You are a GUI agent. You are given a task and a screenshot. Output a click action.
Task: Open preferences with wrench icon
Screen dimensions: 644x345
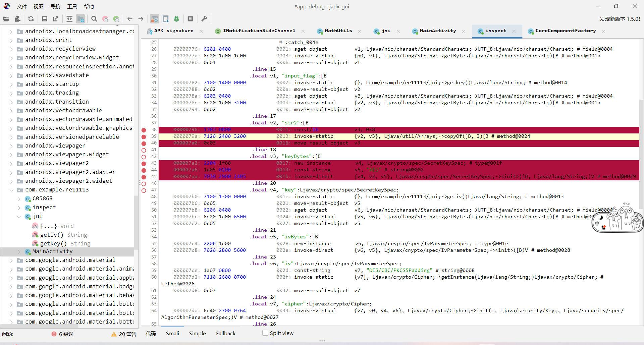pyautogui.click(x=204, y=19)
